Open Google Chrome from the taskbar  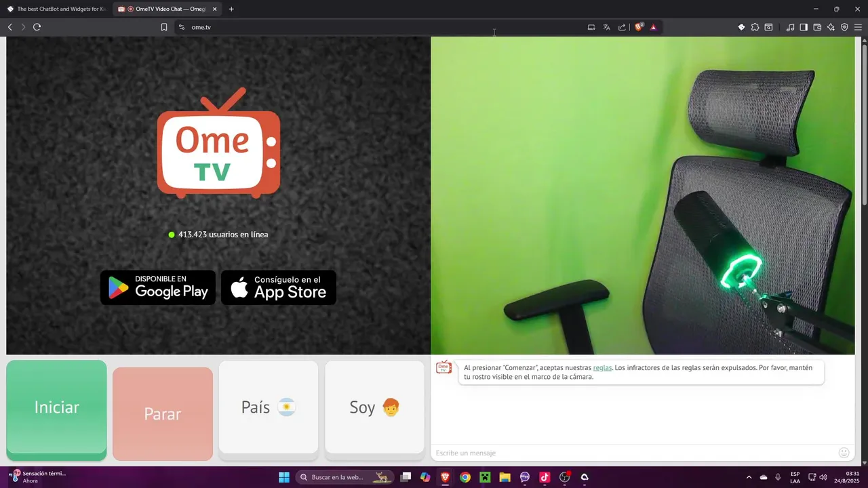click(x=465, y=477)
